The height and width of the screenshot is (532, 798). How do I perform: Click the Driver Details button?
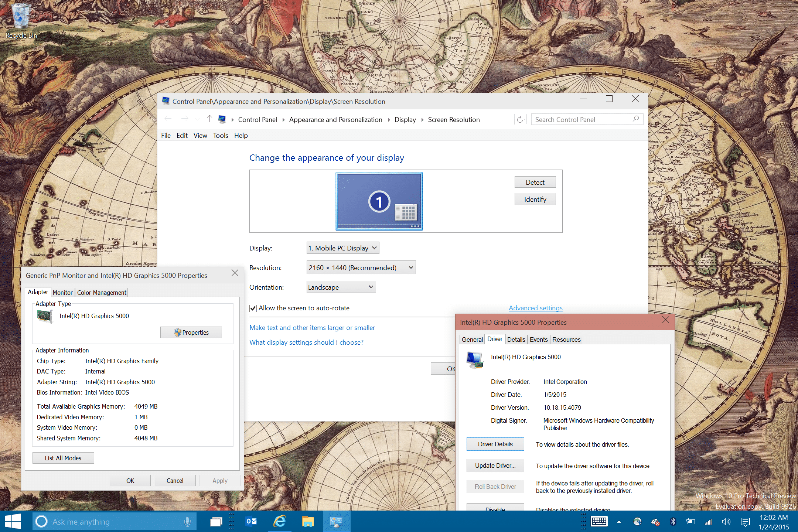(x=495, y=444)
